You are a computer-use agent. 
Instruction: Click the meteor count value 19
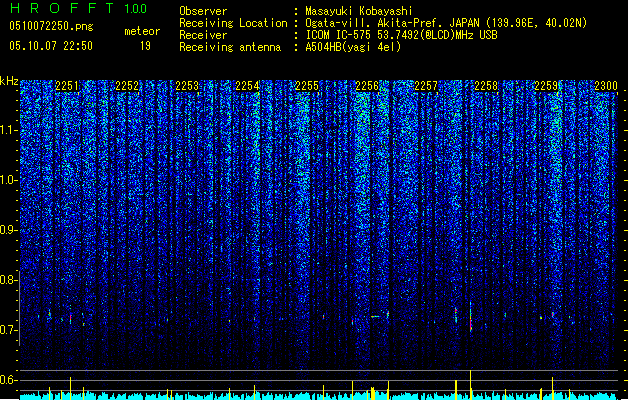coord(145,46)
